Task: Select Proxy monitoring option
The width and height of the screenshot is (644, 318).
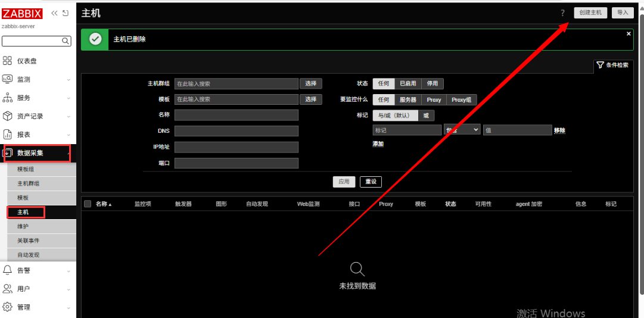Action: [x=434, y=100]
